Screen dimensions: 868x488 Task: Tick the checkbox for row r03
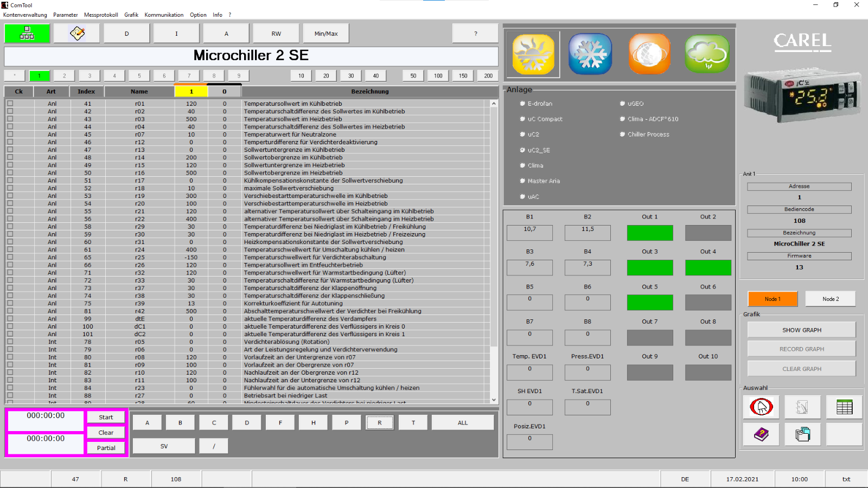click(x=10, y=119)
